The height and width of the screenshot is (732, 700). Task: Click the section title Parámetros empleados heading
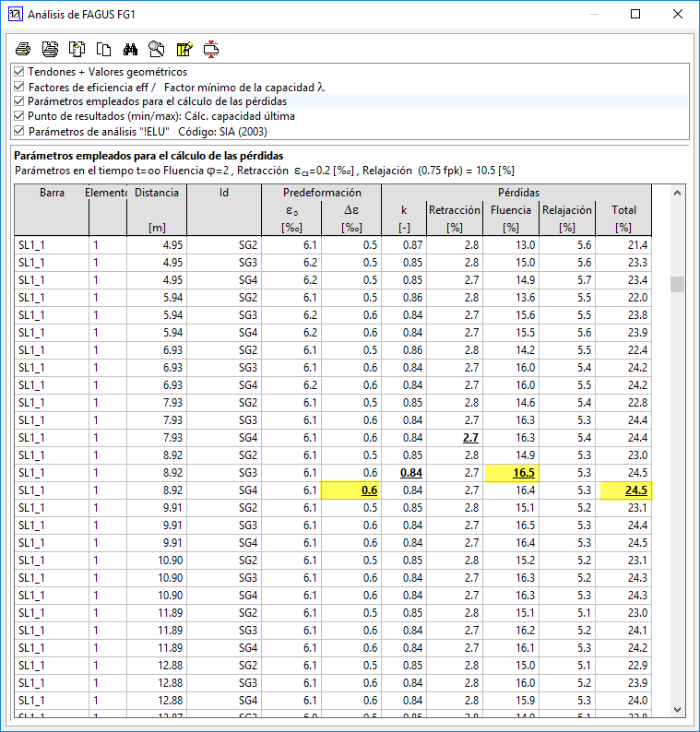click(148, 156)
